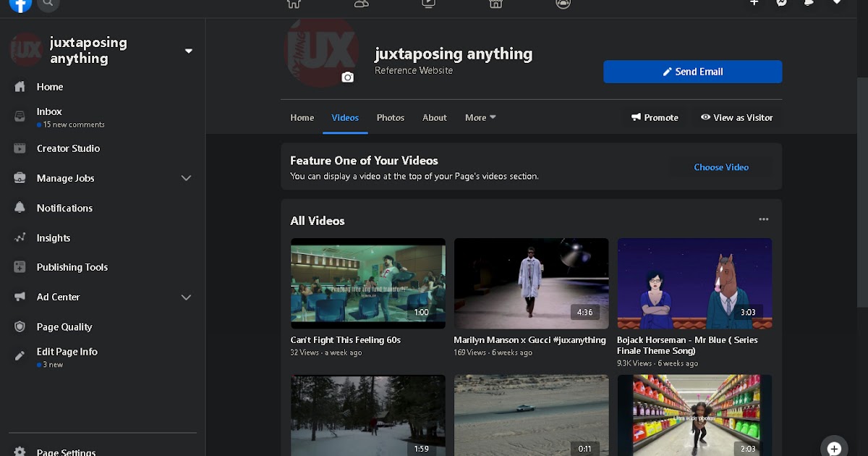Screen dimensions: 868x456
Task: Open the More tab dropdown
Action: point(480,117)
